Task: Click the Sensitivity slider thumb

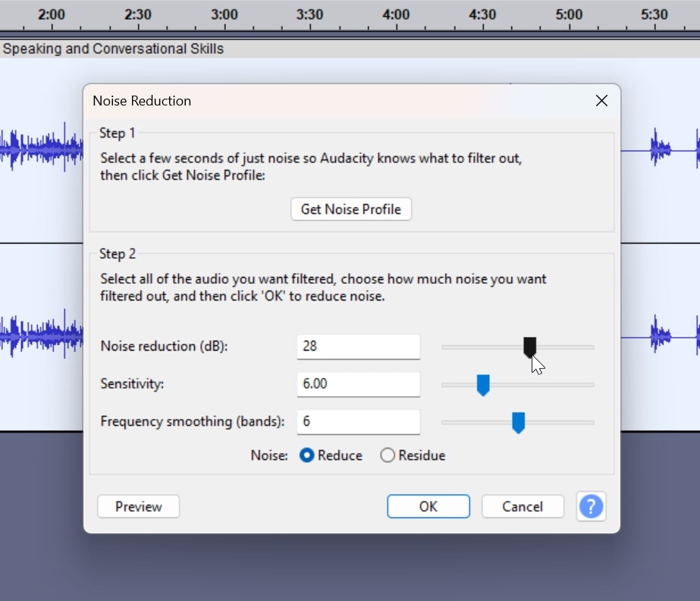Action: pos(482,385)
